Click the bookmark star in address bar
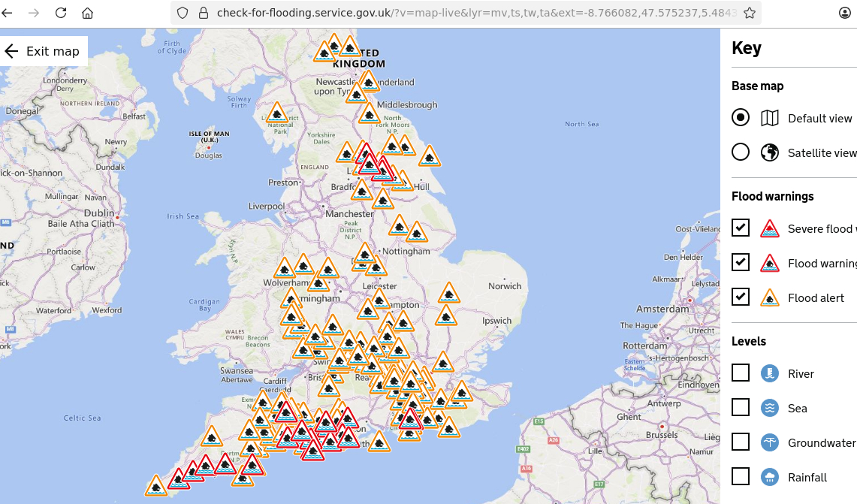 coord(748,13)
